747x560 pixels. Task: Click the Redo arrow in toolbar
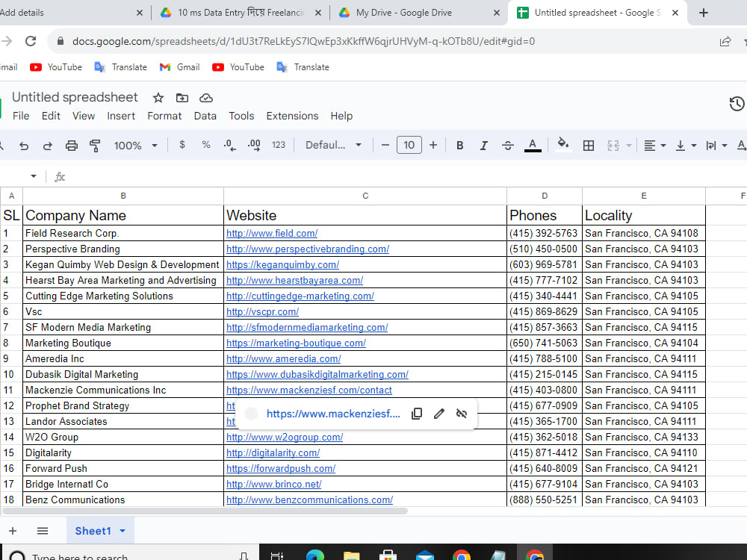tap(47, 146)
